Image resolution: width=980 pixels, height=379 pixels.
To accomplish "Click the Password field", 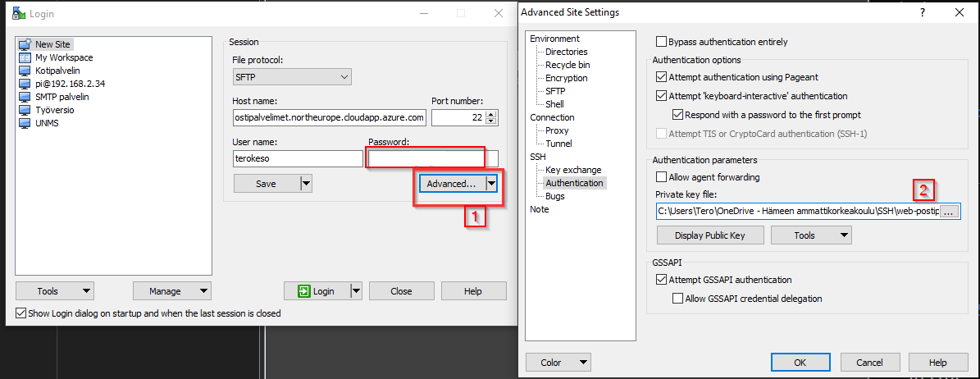I will click(433, 159).
